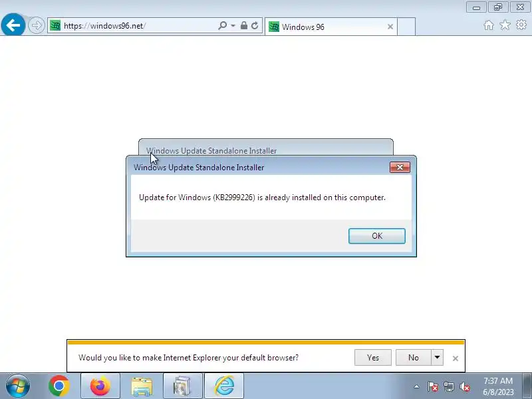The image size is (532, 399).
Task: Click the network status tray icon
Action: pyautogui.click(x=448, y=386)
